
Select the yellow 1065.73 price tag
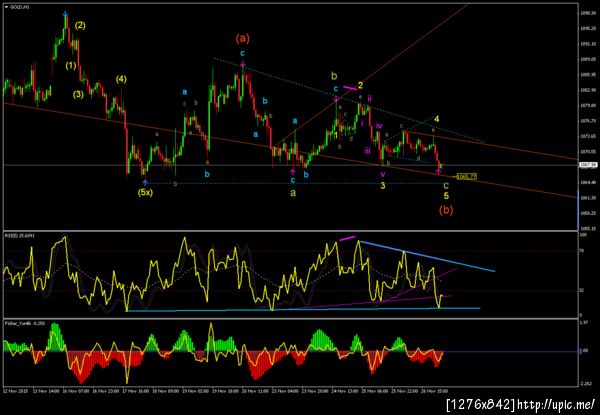pos(467,176)
